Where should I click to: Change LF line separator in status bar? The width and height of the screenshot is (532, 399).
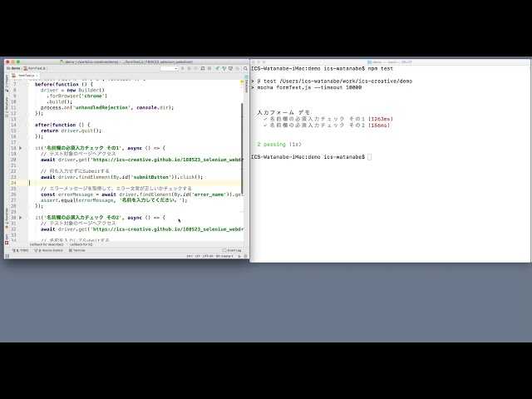[198, 256]
